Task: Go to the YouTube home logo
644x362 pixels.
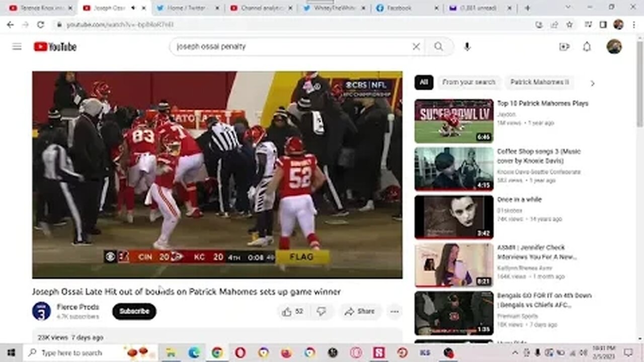Action: [55, 47]
